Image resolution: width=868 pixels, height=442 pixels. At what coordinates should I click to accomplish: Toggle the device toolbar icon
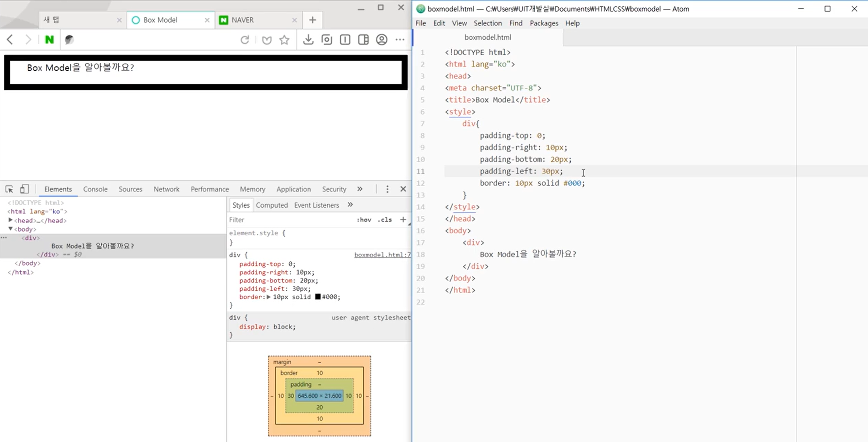point(24,189)
